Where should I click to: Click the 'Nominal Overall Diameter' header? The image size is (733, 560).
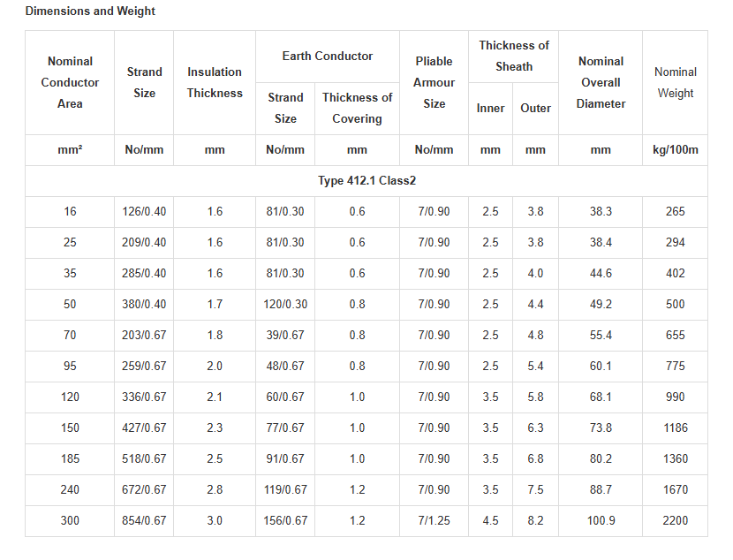601,83
